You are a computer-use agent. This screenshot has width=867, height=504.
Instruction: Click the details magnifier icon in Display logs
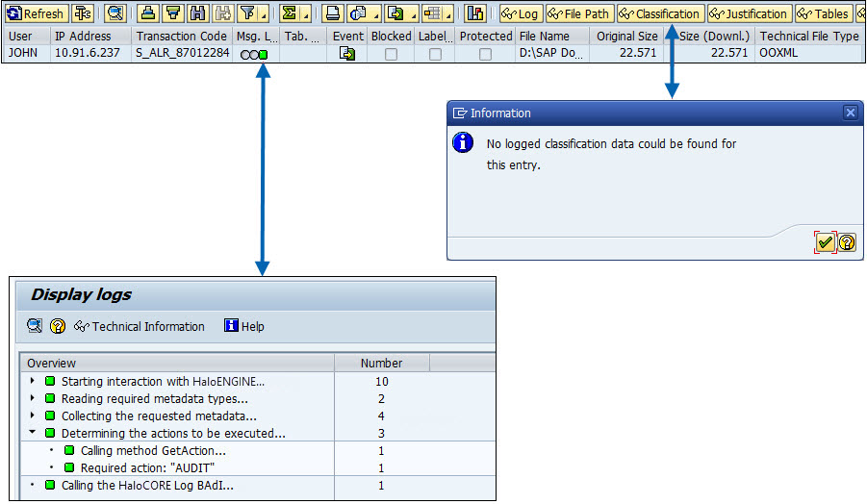[x=35, y=326]
